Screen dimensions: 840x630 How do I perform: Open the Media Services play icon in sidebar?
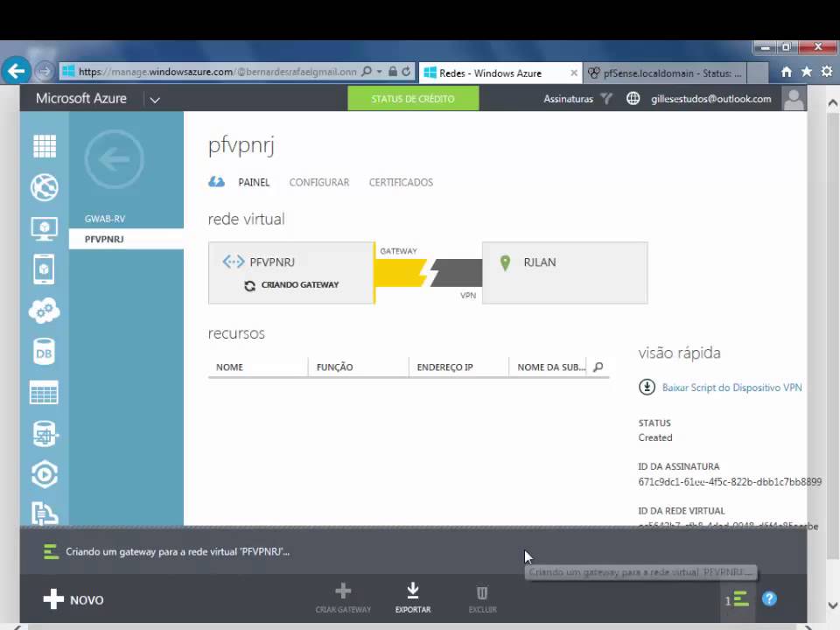[x=45, y=474]
